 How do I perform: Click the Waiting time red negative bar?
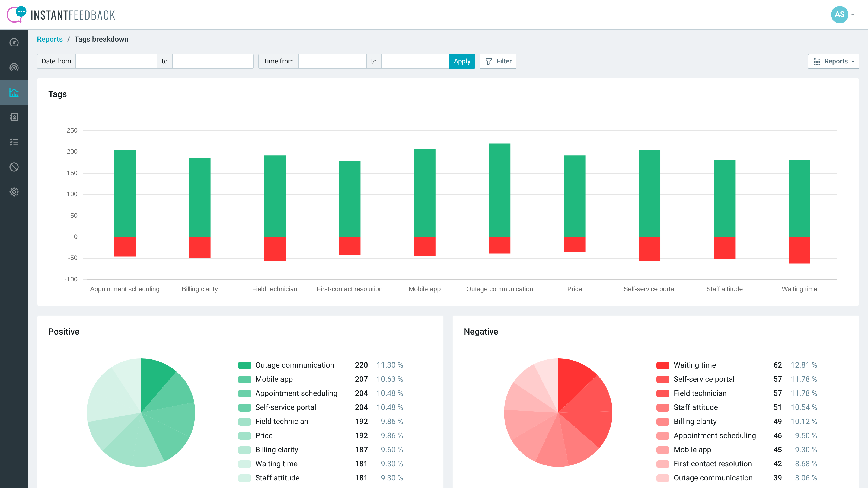[x=800, y=250]
